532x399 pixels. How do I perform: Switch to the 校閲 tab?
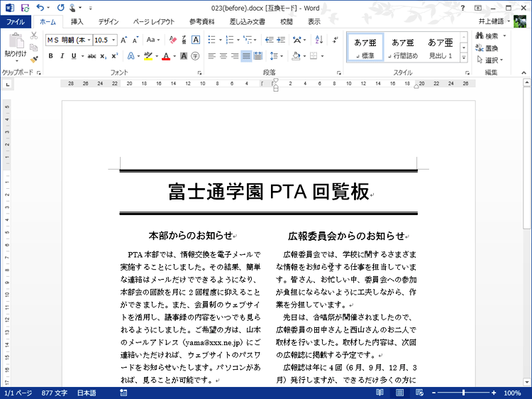286,22
